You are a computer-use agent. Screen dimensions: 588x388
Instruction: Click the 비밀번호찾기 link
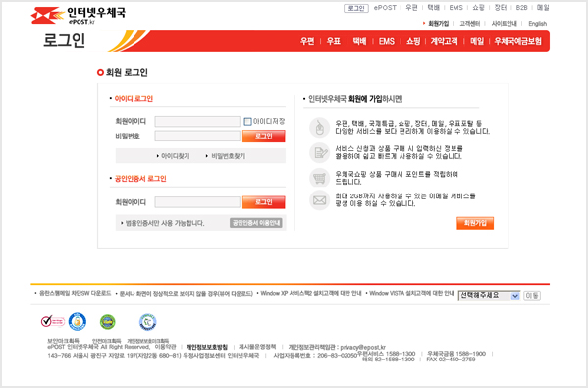click(229, 156)
